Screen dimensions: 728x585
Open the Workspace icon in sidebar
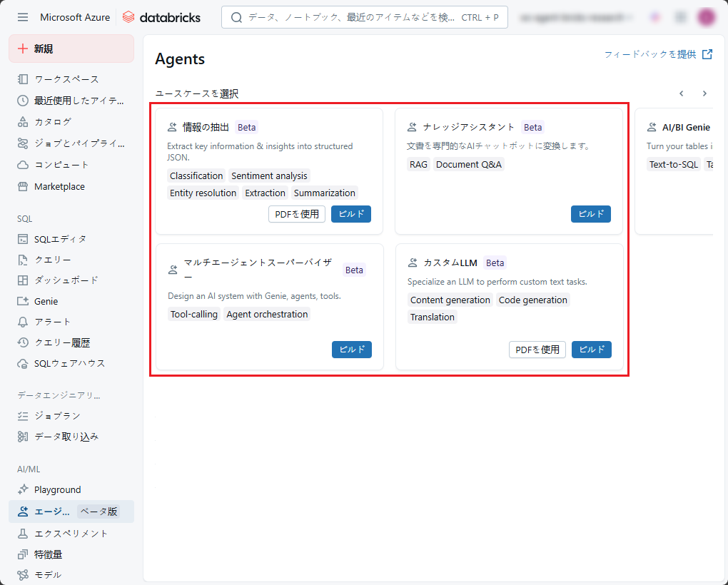coord(23,79)
